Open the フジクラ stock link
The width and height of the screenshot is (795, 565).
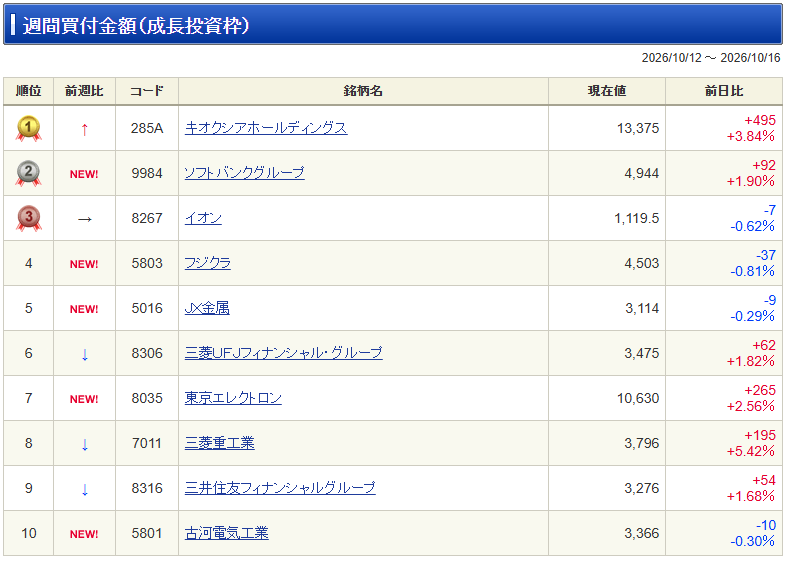tap(208, 263)
